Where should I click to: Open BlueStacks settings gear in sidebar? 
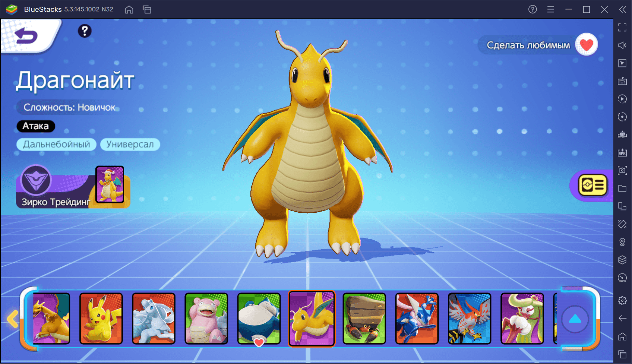click(x=622, y=300)
